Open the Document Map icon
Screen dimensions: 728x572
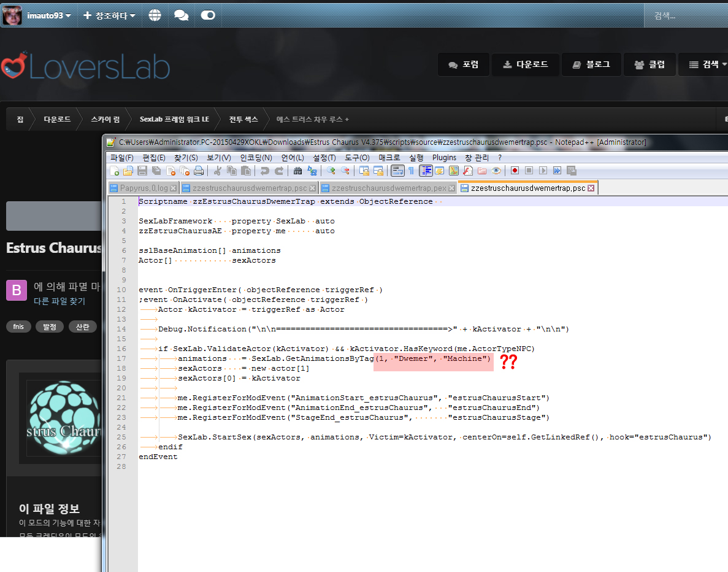point(454,171)
